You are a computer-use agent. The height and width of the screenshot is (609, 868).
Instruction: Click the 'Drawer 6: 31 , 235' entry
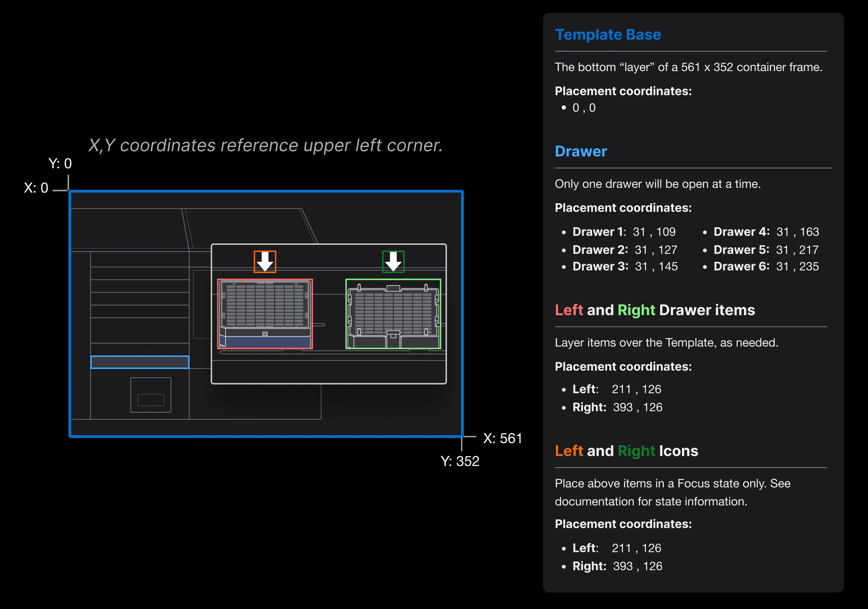click(766, 267)
